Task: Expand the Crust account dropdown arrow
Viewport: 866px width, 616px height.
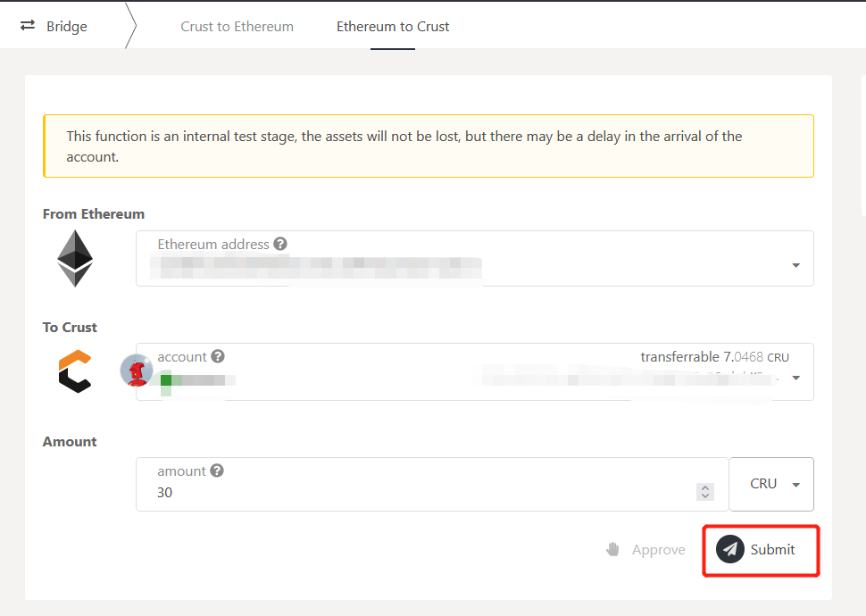Action: (795, 378)
